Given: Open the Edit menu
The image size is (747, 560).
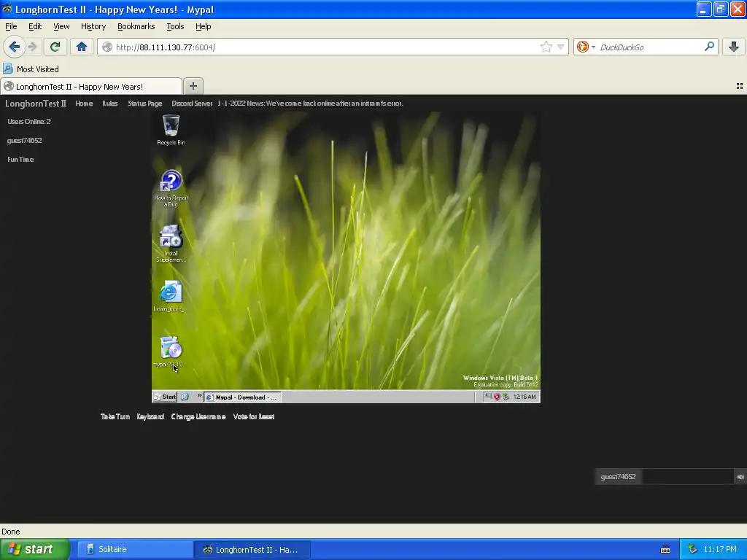Looking at the screenshot, I should pos(35,26).
